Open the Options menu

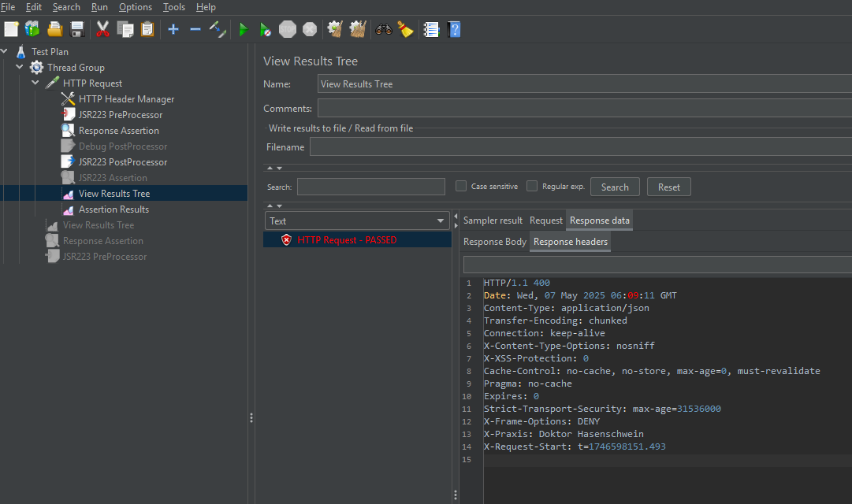click(x=135, y=6)
